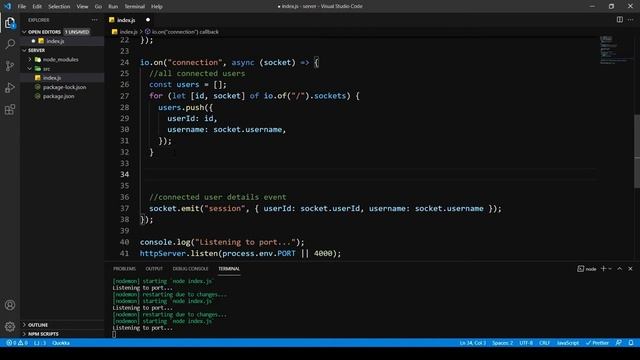Switch to the Debug Console tab
This screenshot has height=360, width=640.
pyautogui.click(x=190, y=269)
